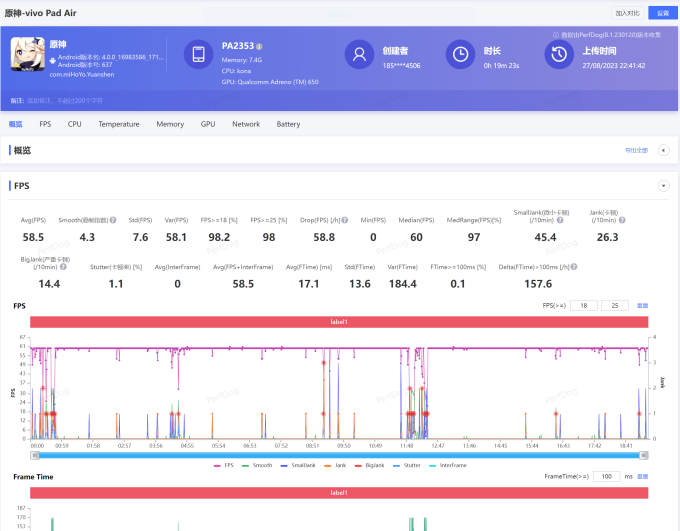The image size is (680, 531).
Task: Toggle FPS series in chart legend
Action: (x=224, y=465)
